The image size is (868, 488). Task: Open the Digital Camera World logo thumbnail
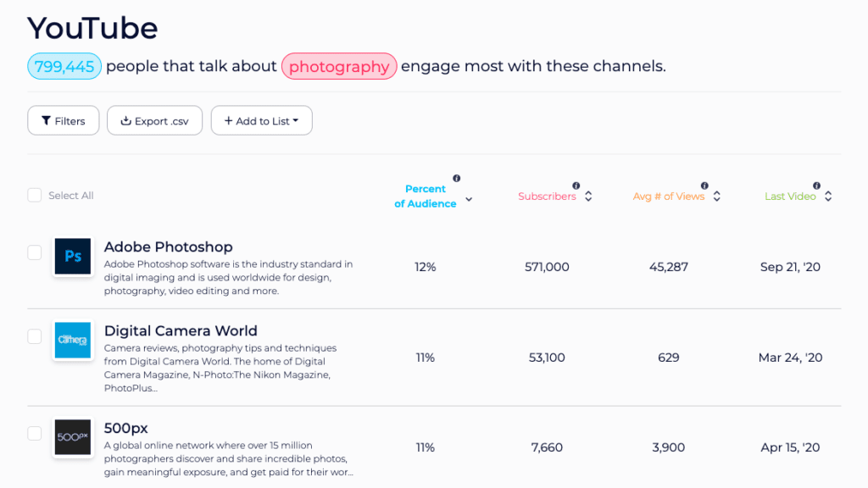point(73,341)
